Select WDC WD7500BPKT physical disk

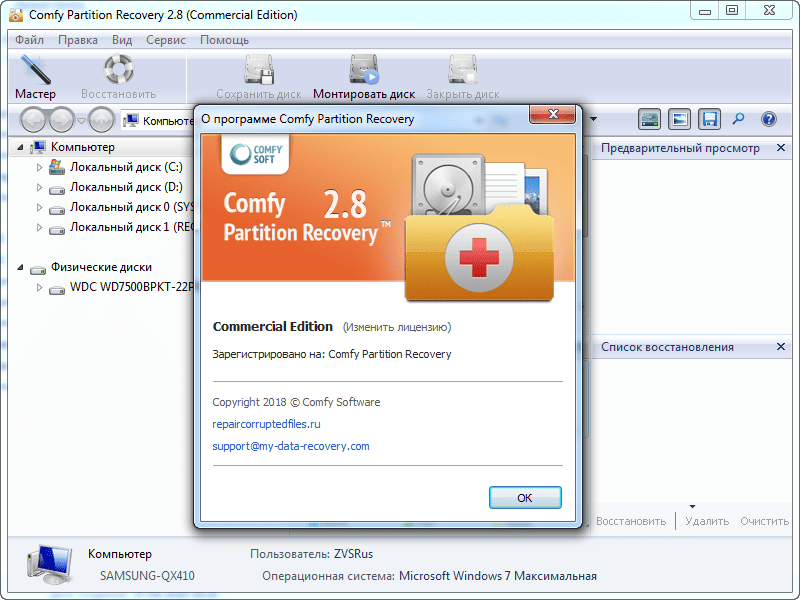tap(132, 287)
